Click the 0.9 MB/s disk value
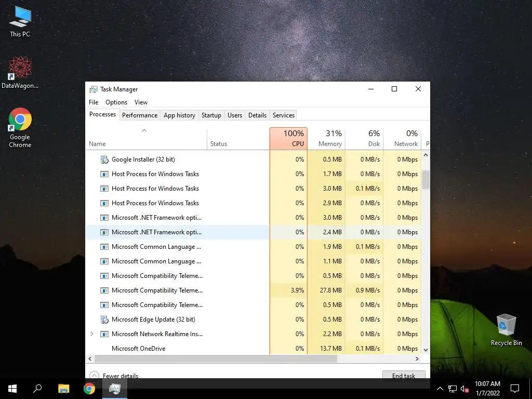The width and height of the screenshot is (532, 399). [364, 290]
